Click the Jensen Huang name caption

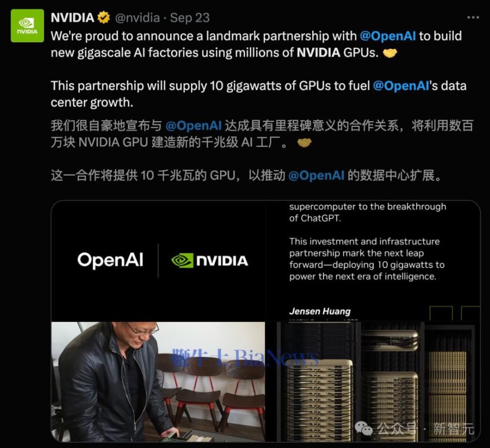click(319, 311)
